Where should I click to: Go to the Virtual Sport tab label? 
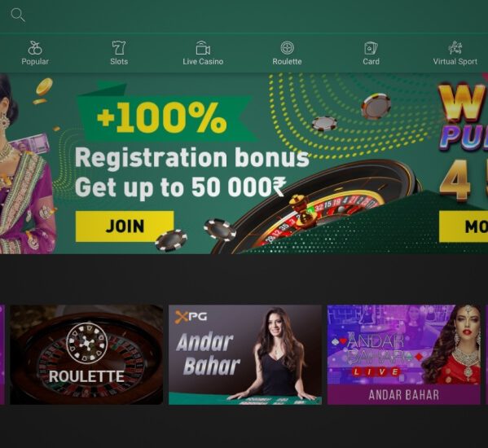pos(455,62)
